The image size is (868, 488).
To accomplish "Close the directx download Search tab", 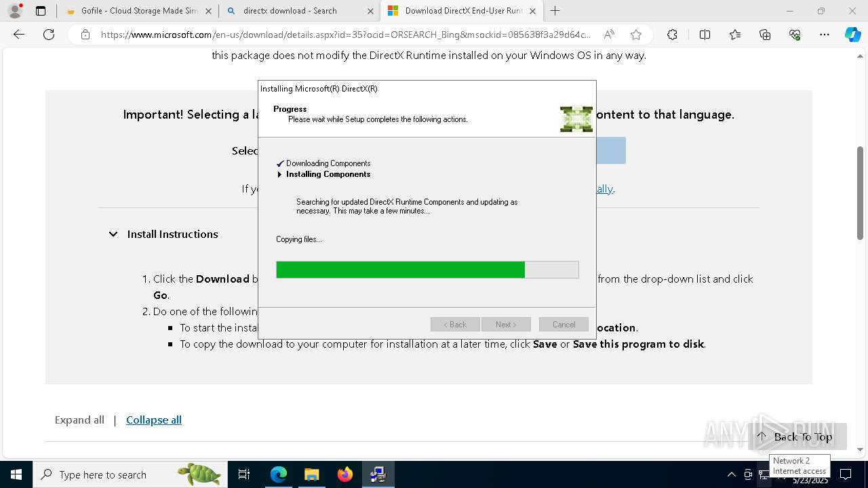I will click(370, 11).
